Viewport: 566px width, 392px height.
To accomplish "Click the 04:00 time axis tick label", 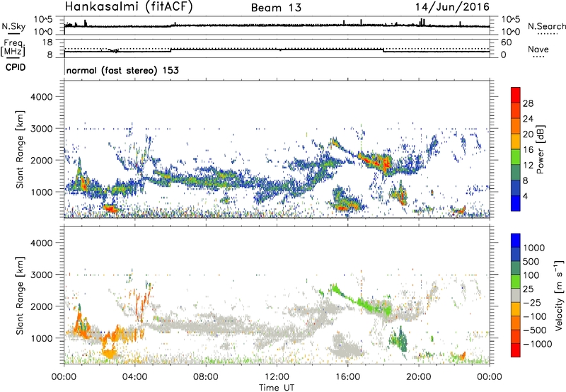I will coord(135,377).
